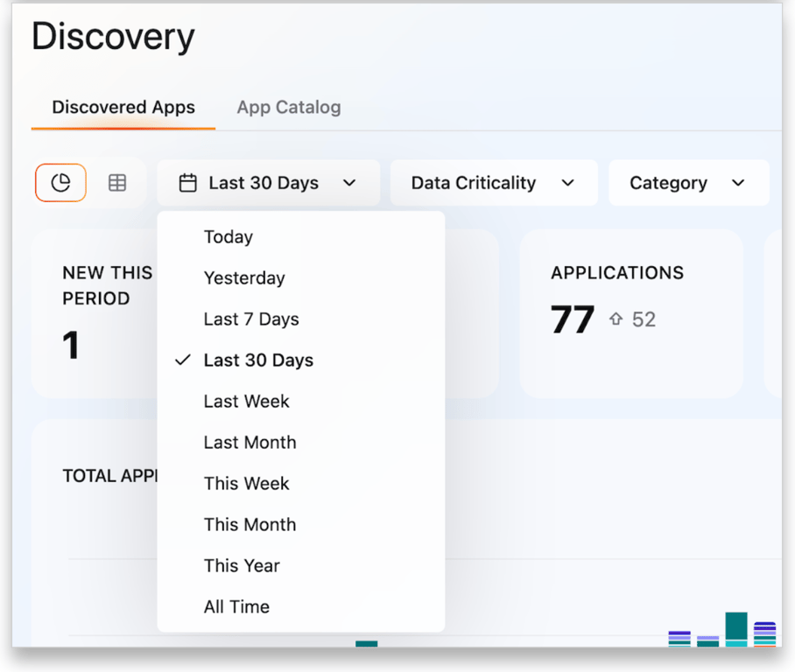This screenshot has width=795, height=672.
Task: Switch to App Catalog tab
Action: [x=289, y=108]
